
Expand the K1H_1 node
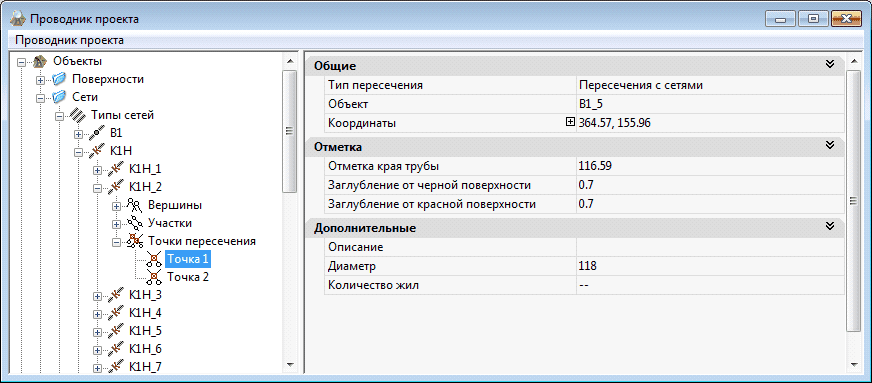point(97,170)
